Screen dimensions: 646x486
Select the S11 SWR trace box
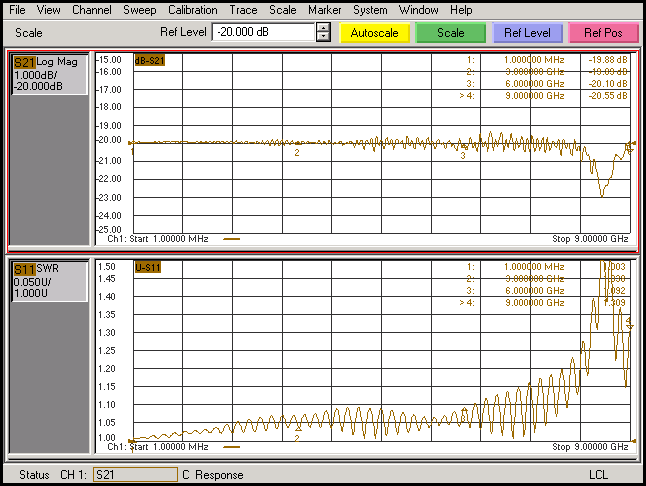click(x=49, y=282)
